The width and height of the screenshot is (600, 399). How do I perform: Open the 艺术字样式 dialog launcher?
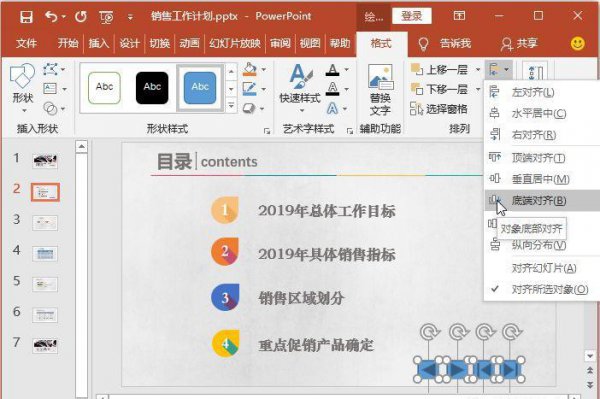[x=349, y=131]
